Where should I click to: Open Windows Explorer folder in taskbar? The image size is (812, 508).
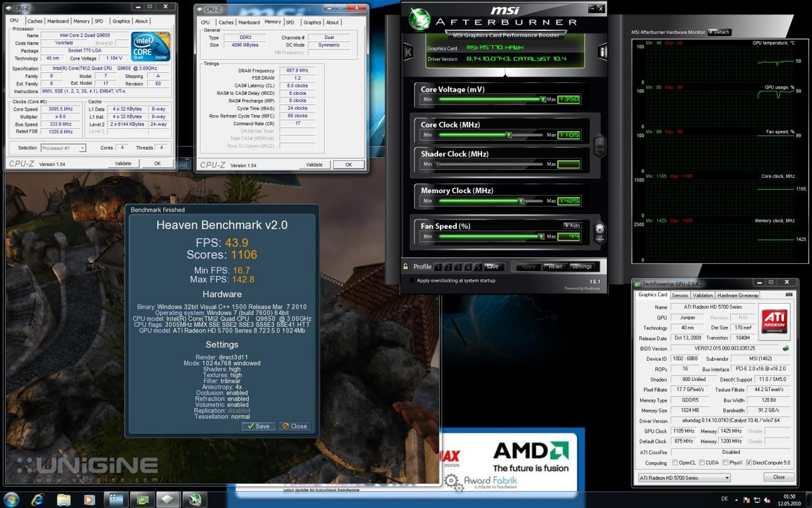[64, 500]
